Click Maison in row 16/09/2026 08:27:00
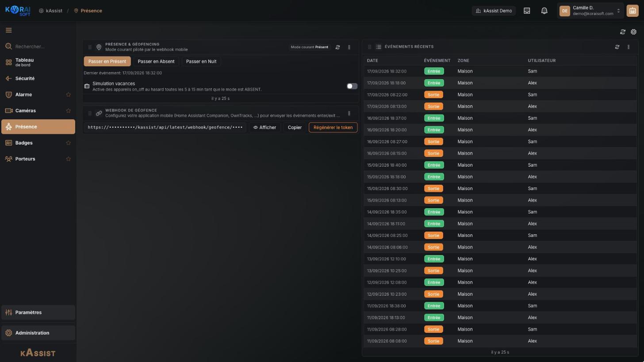644x362 pixels. (x=465, y=141)
